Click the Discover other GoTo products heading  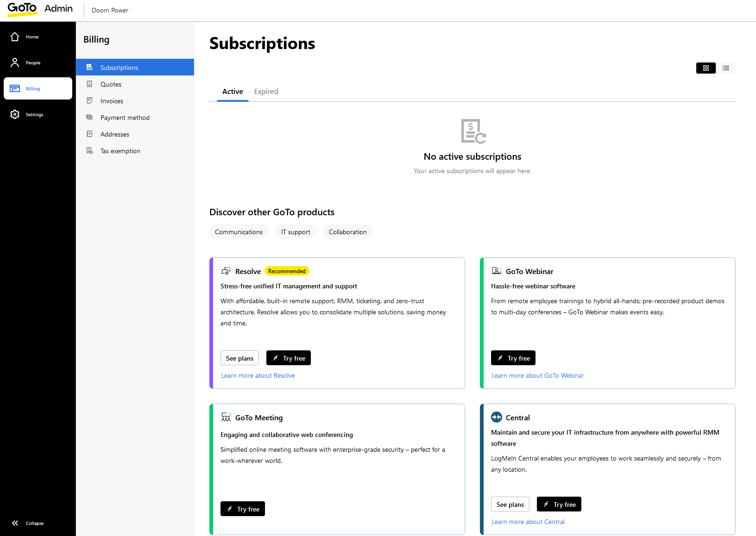click(x=272, y=212)
